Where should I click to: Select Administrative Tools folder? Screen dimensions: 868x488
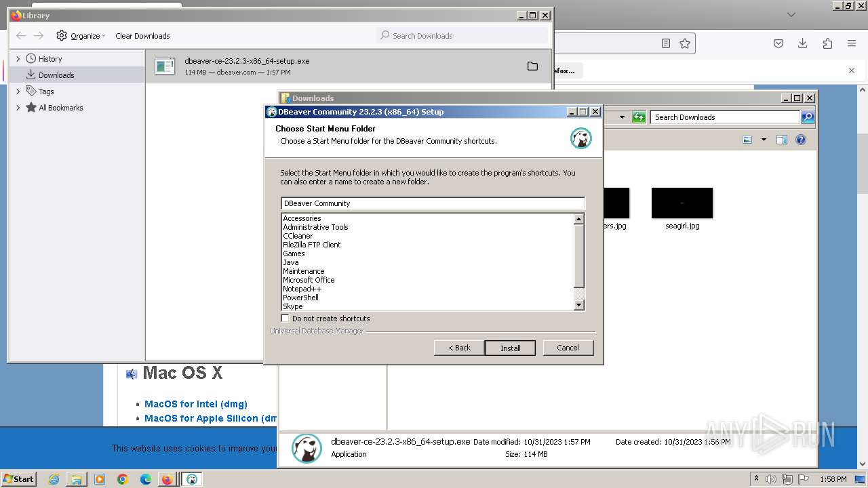pos(315,227)
